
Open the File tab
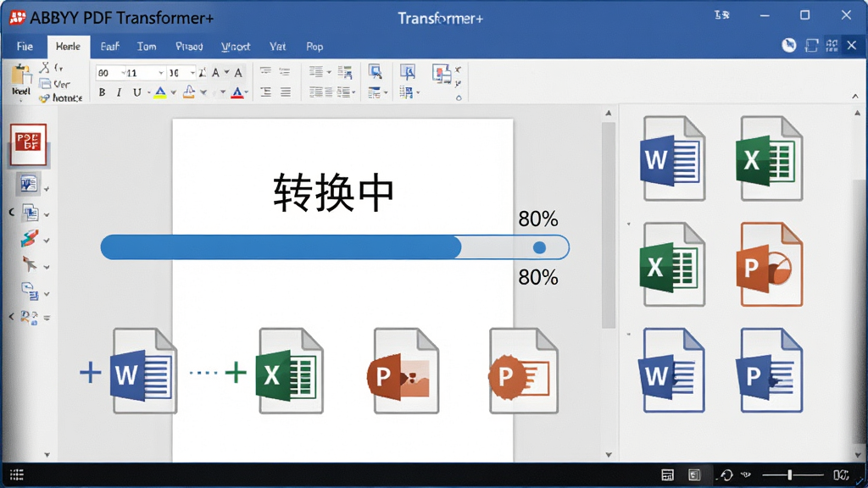(25, 47)
